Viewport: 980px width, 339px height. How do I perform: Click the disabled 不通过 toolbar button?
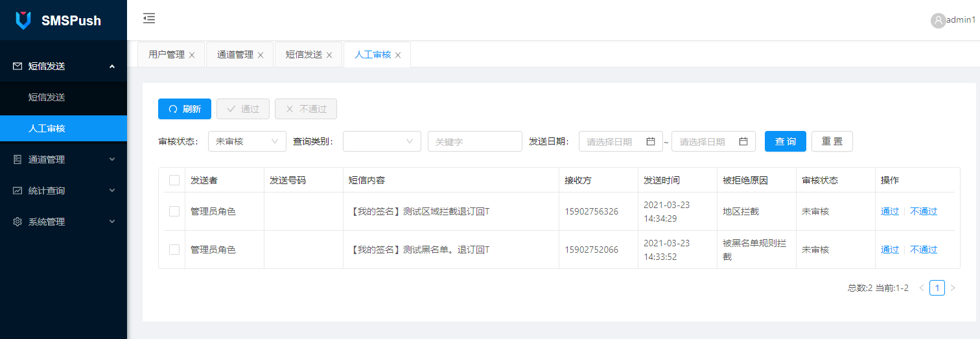pos(306,109)
